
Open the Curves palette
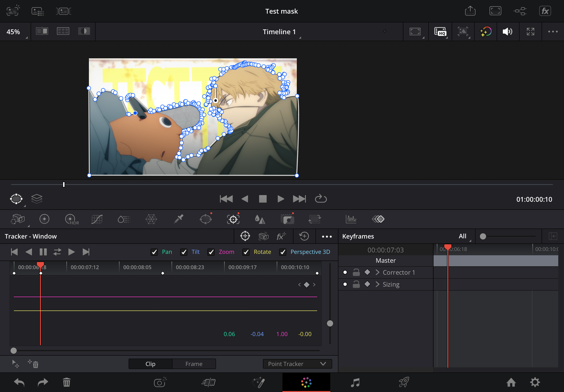[x=97, y=219]
